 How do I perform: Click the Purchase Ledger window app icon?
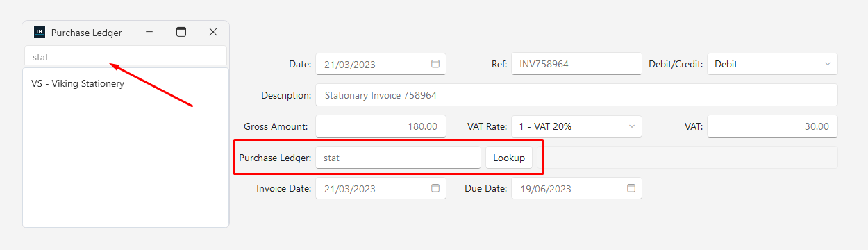[x=40, y=32]
